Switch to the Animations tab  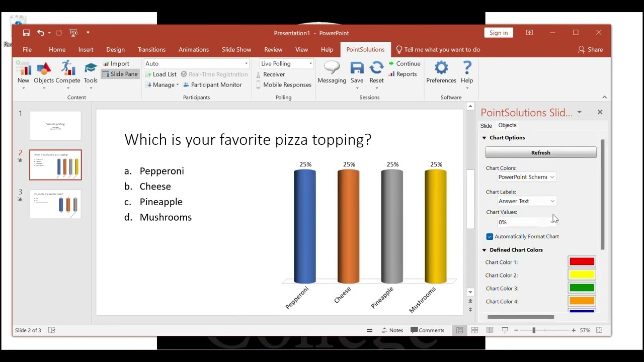pyautogui.click(x=194, y=50)
